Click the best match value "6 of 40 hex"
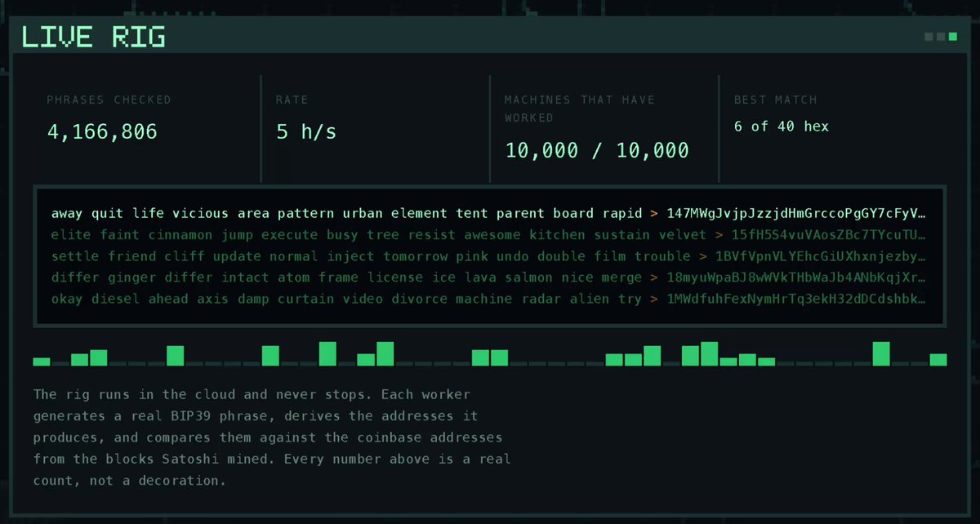Image resolution: width=980 pixels, height=524 pixels. [782, 126]
